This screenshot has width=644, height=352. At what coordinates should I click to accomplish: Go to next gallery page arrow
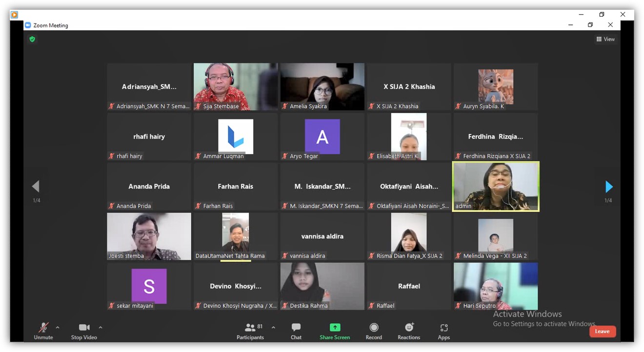(x=608, y=186)
